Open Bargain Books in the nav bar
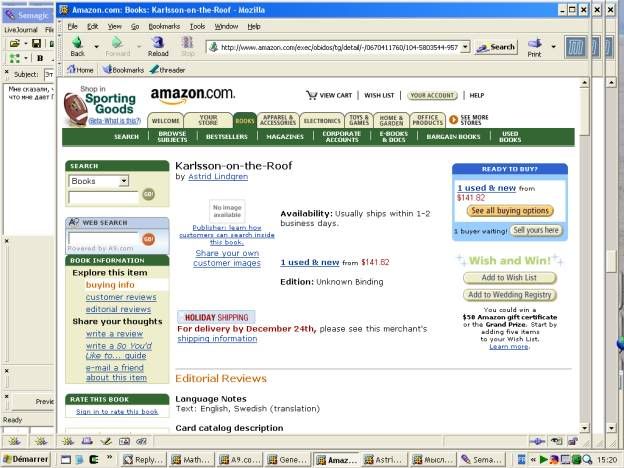 tap(453, 137)
